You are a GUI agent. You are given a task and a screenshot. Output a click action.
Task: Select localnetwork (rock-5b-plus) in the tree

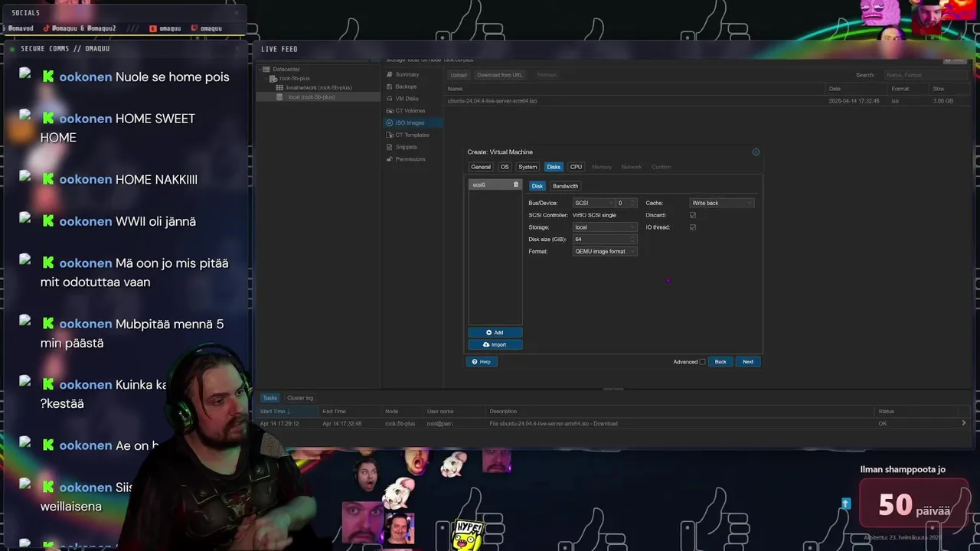tap(318, 87)
